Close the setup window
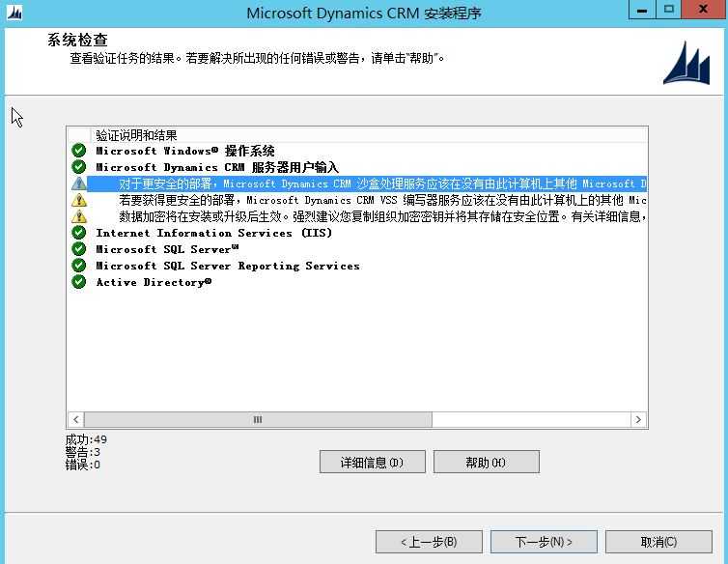 coord(704,10)
